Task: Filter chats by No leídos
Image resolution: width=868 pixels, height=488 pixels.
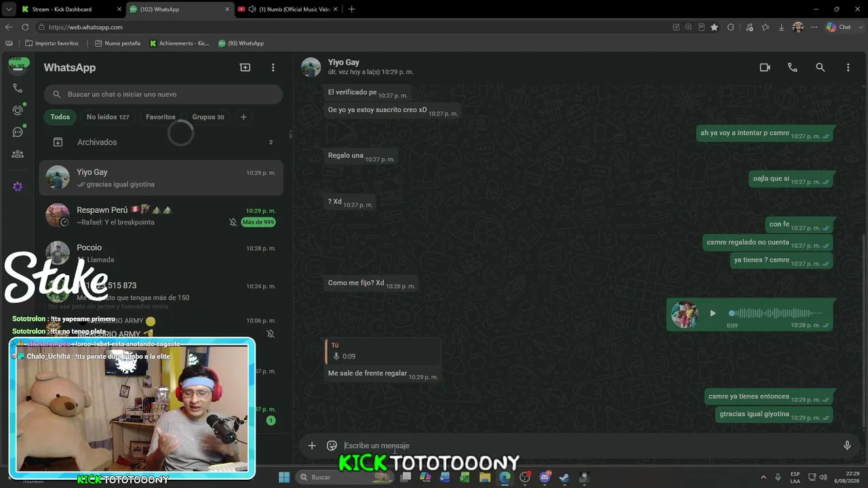Action: (108, 117)
